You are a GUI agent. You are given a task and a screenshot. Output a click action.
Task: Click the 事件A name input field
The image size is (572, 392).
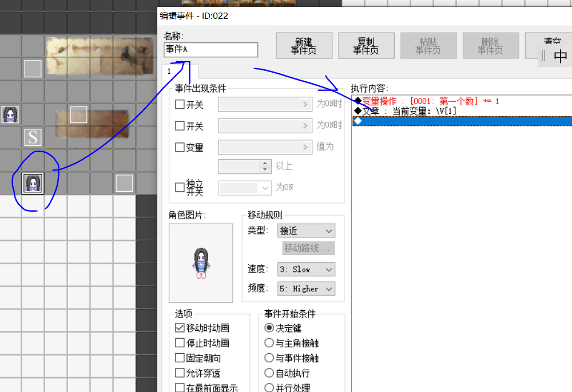pos(211,50)
